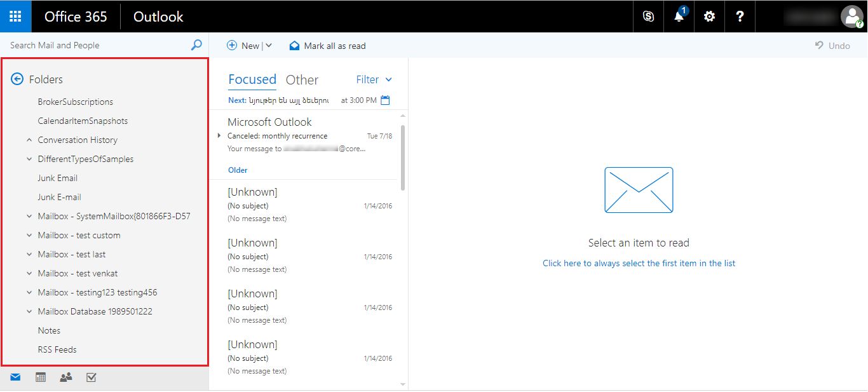This screenshot has height=392, width=868.
Task: Expand the DifferentTypesOfSamples folder
Action: point(29,159)
